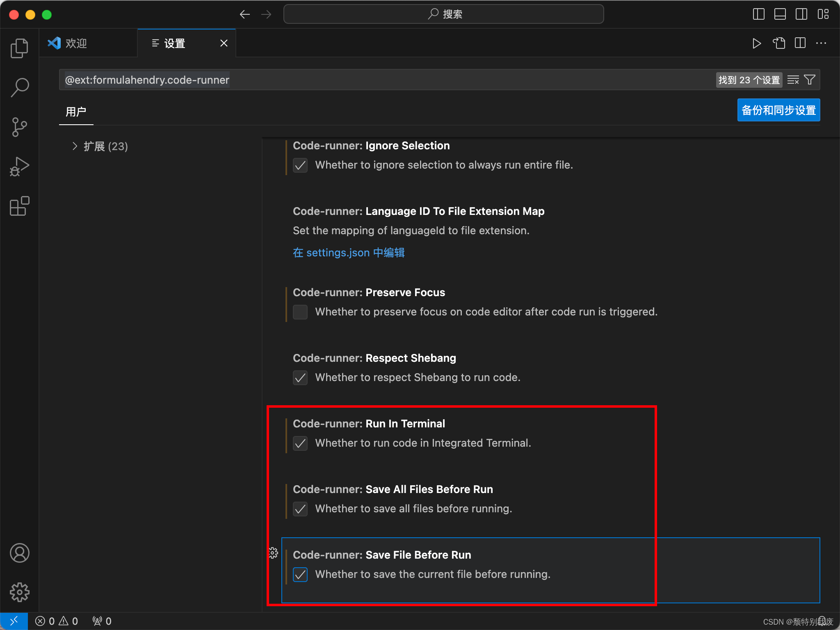Open errors and warnings count in status bar
Screen dimensions: 840x630
[x=57, y=621]
